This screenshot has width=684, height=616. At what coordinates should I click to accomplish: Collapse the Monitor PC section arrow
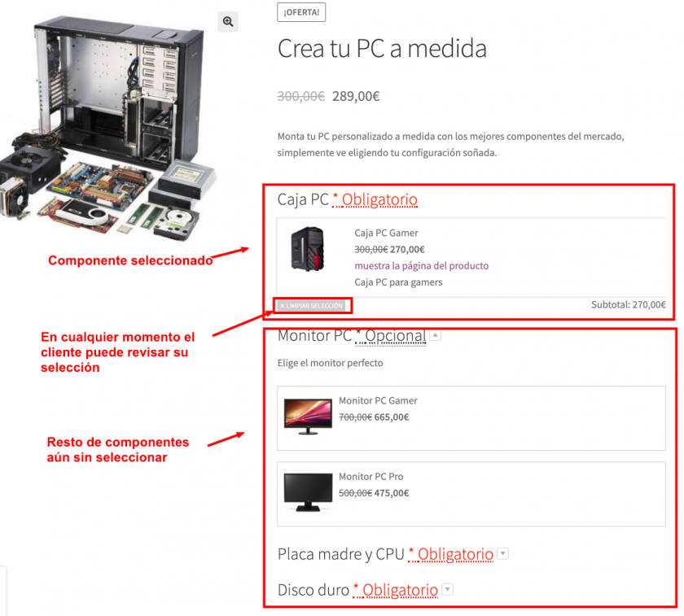[x=435, y=334]
